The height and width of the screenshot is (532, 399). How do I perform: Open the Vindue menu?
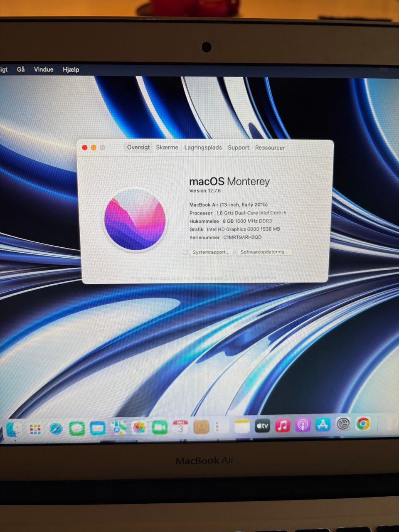pos(44,69)
